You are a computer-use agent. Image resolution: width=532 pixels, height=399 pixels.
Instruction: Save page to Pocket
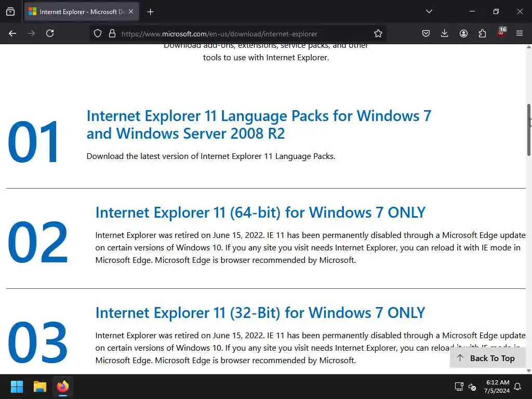[x=426, y=33]
